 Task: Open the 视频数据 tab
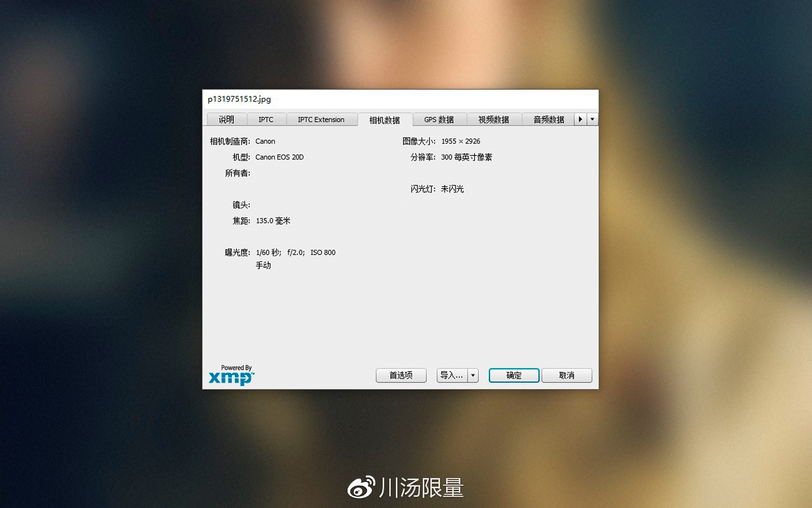[494, 119]
